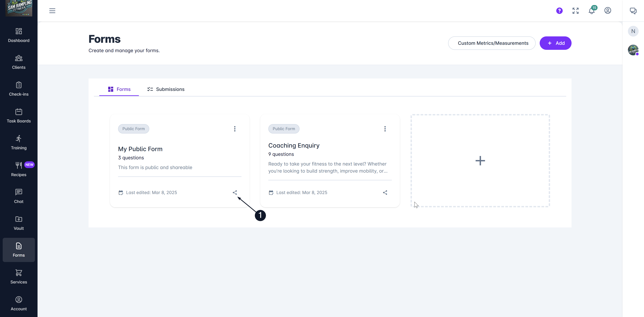Go to Training in sidebar
Image resolution: width=644 pixels, height=317 pixels.
[19, 143]
